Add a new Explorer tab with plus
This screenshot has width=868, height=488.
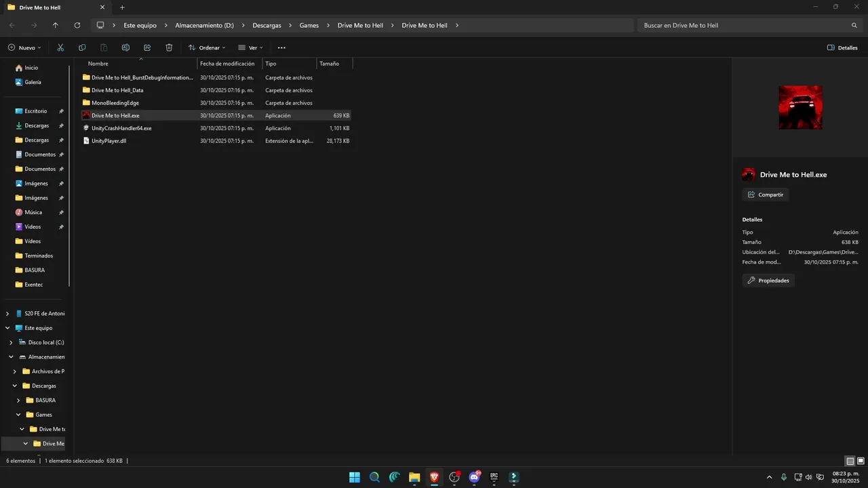(122, 7)
